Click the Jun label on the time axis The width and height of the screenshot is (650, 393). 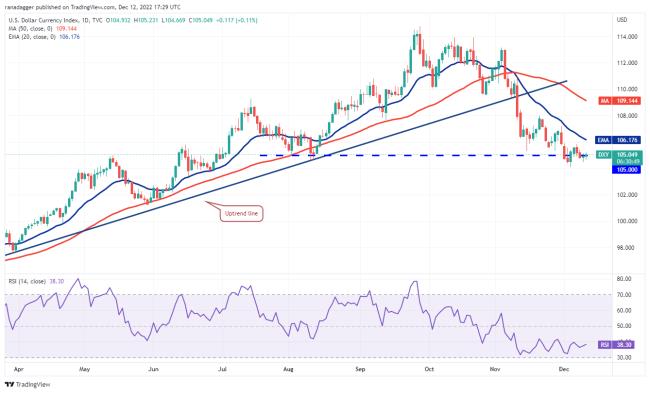(x=153, y=369)
